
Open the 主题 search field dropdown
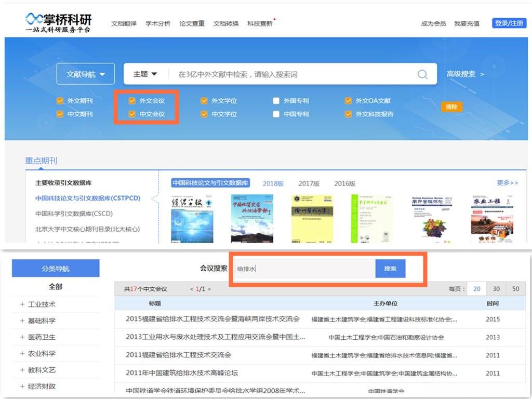pos(145,74)
